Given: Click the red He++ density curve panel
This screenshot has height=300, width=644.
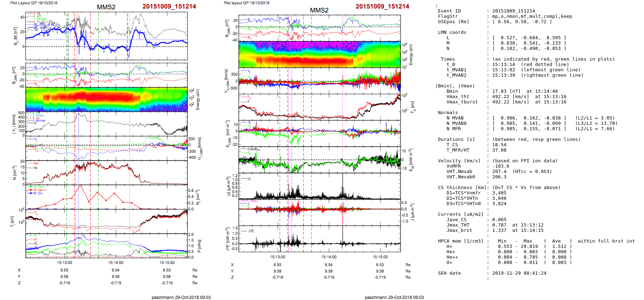Looking at the screenshot, I should coord(106,197).
